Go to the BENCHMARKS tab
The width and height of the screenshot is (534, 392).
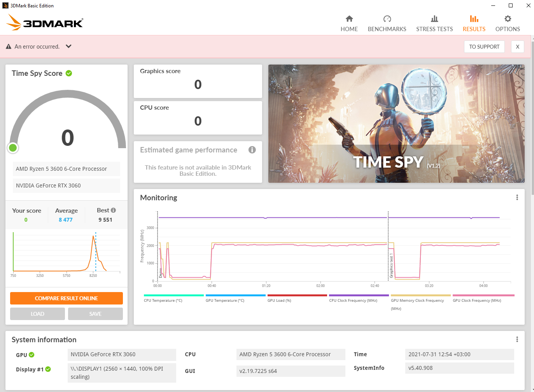point(387,24)
